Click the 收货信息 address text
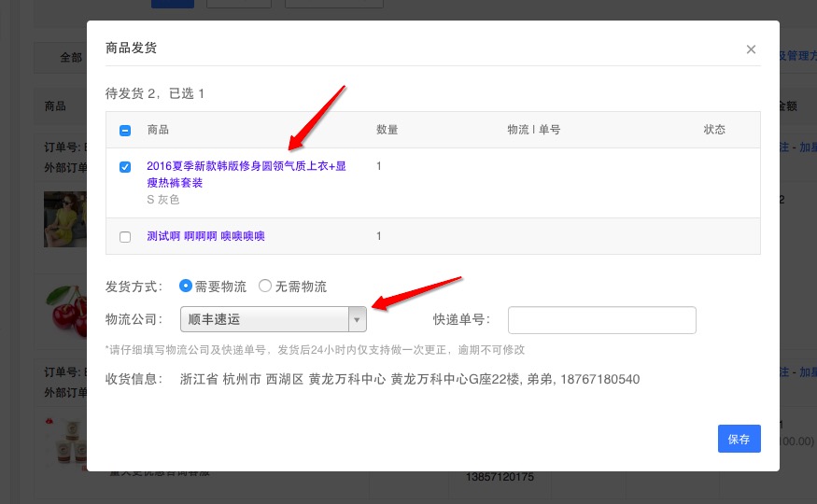Image resolution: width=817 pixels, height=504 pixels. click(410, 379)
